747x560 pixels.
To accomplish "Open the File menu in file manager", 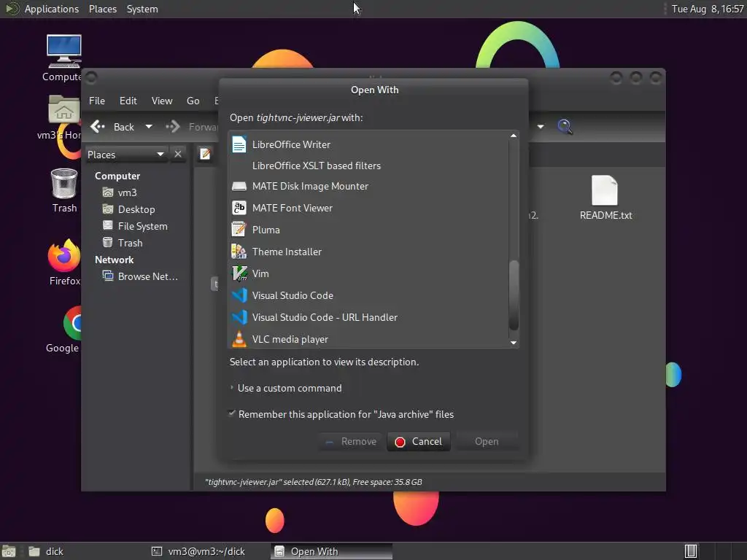I will [x=97, y=101].
